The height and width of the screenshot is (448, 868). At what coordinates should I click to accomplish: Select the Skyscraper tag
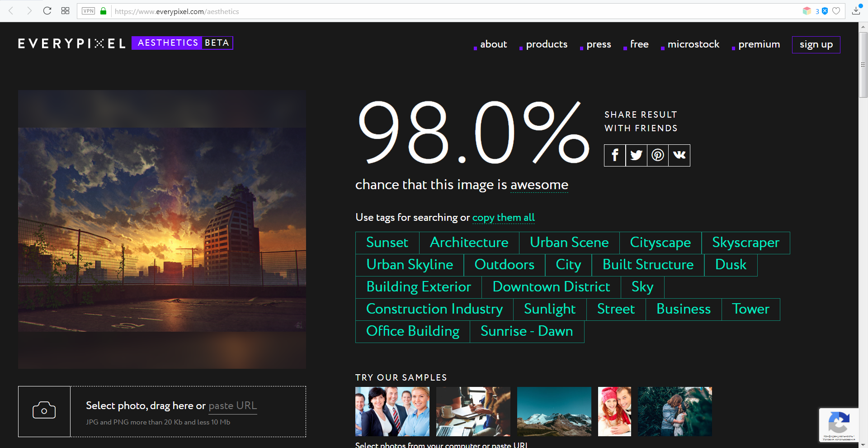click(746, 243)
